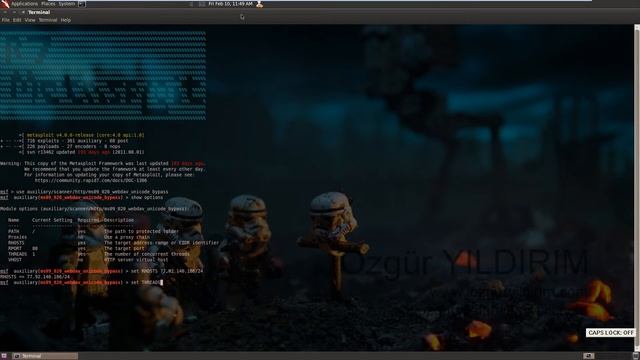
Task: Click the 'set RHOSTS' command line text
Action: (x=167, y=271)
